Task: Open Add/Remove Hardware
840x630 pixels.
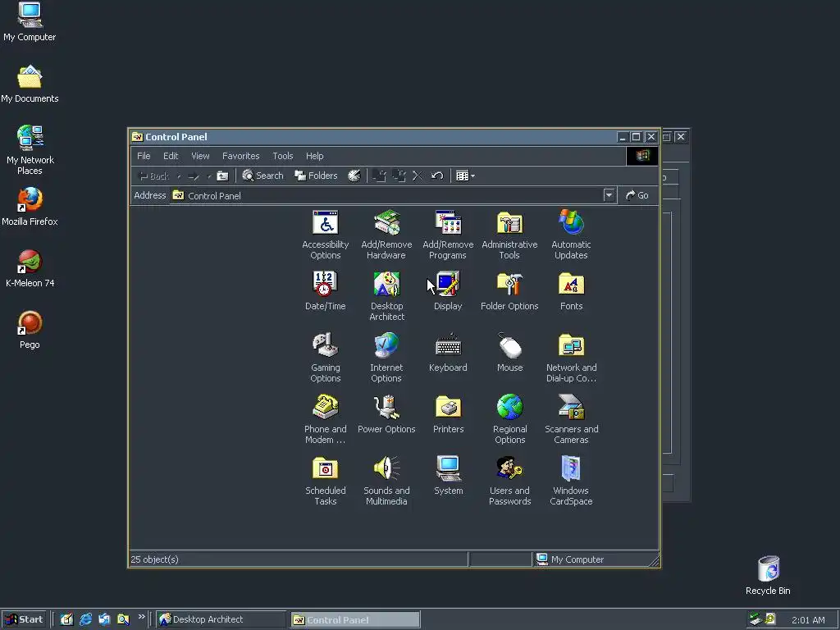Action: point(386,235)
